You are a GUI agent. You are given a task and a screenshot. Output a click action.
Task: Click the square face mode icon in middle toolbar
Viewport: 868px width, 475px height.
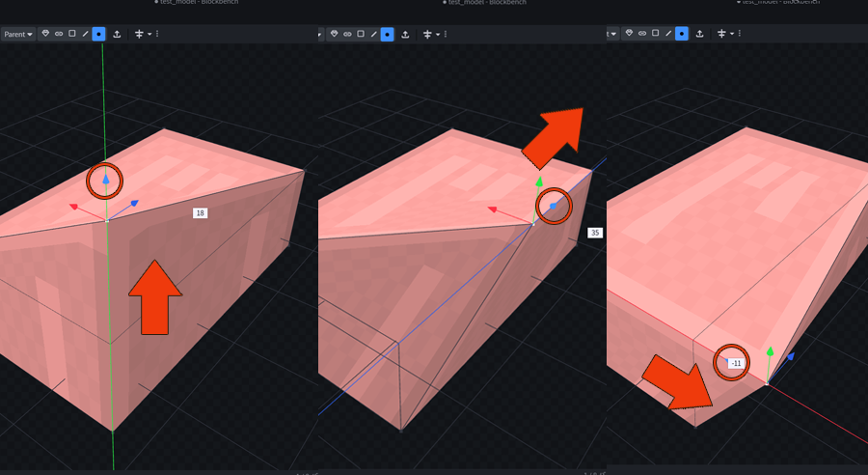point(361,34)
